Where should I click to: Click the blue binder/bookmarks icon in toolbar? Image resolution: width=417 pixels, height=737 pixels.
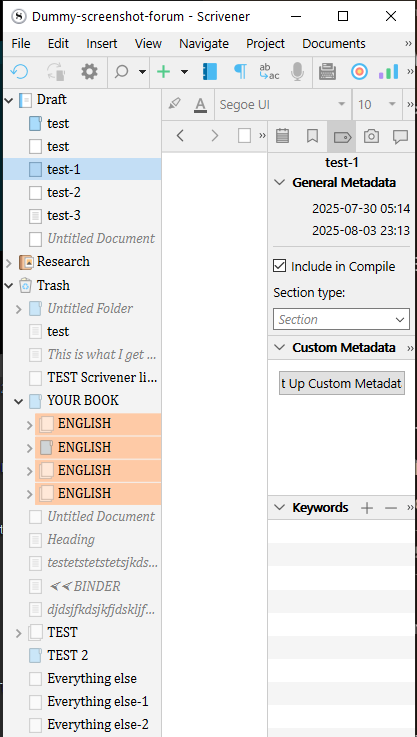click(x=210, y=72)
